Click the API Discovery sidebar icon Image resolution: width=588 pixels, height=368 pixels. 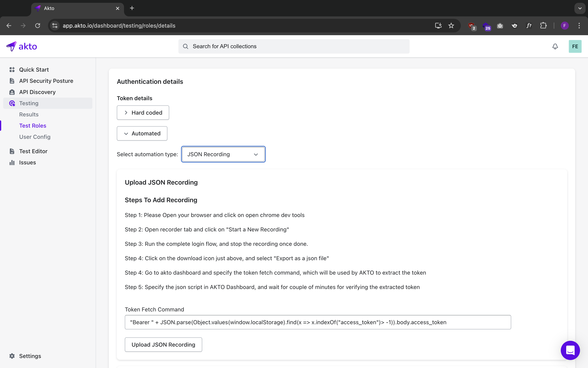pos(12,92)
